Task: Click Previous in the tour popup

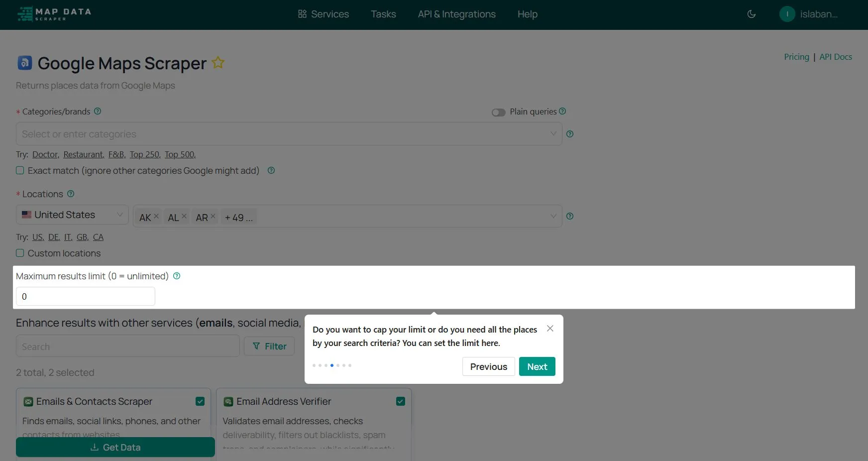Action: (489, 366)
